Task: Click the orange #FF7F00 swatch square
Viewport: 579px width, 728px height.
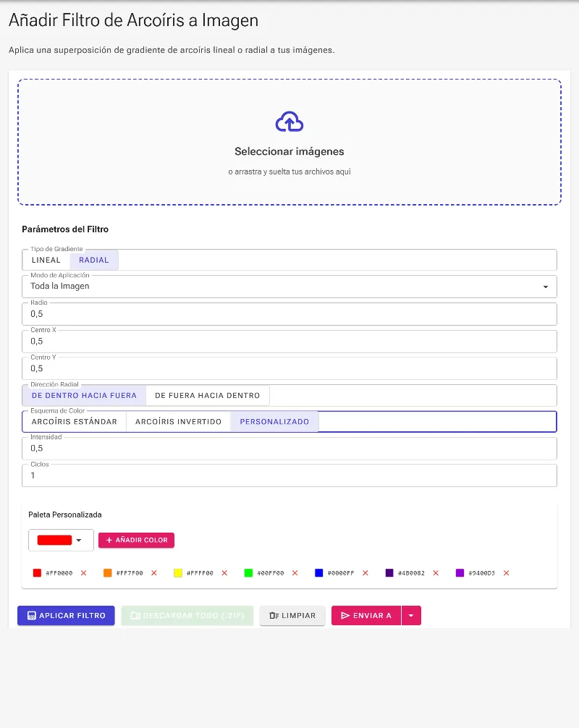Action: pos(108,573)
